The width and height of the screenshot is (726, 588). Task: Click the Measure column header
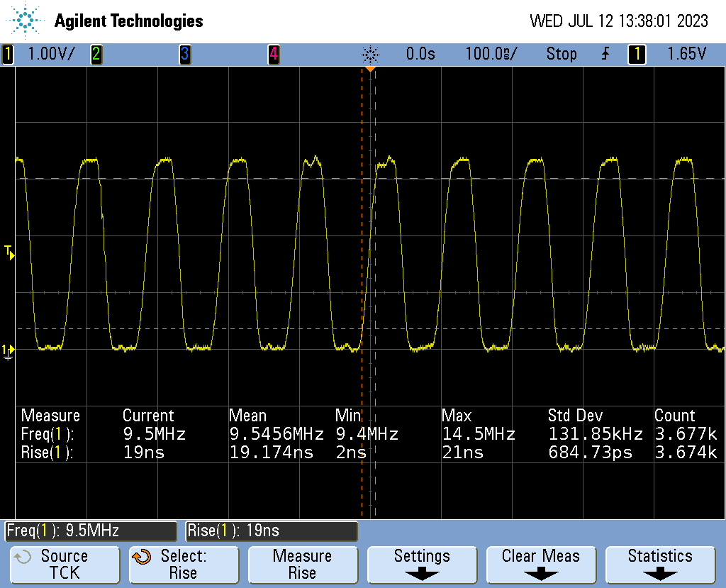[50, 415]
